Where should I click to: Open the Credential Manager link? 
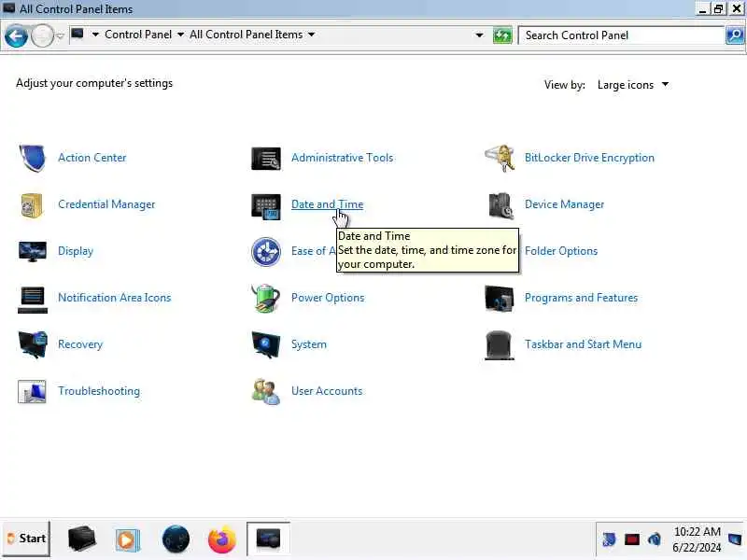coord(106,204)
